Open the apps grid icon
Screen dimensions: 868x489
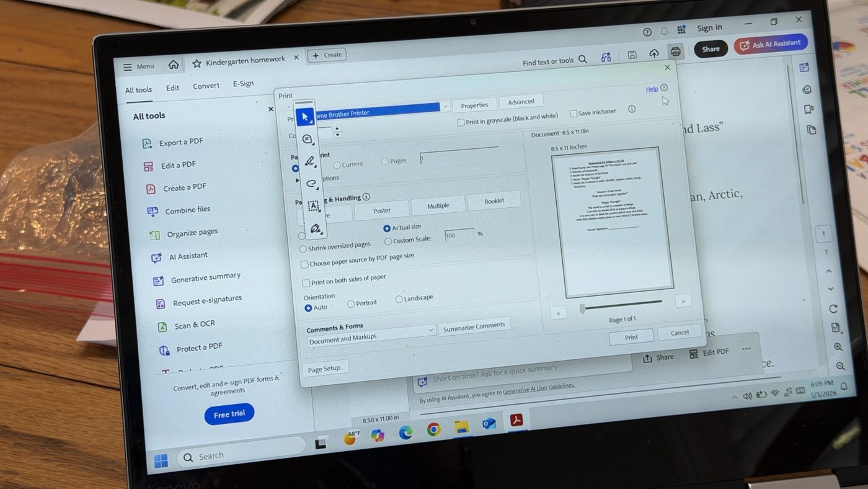tap(681, 30)
